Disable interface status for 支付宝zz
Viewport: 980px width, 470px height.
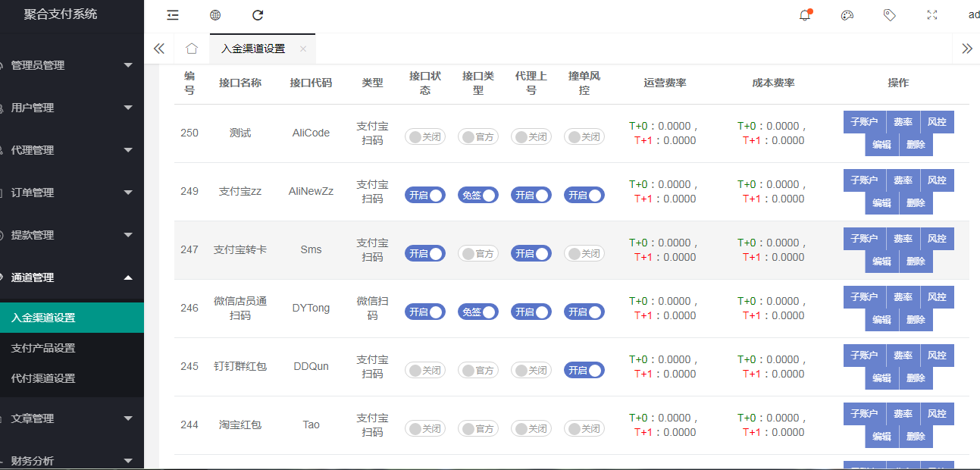point(425,196)
